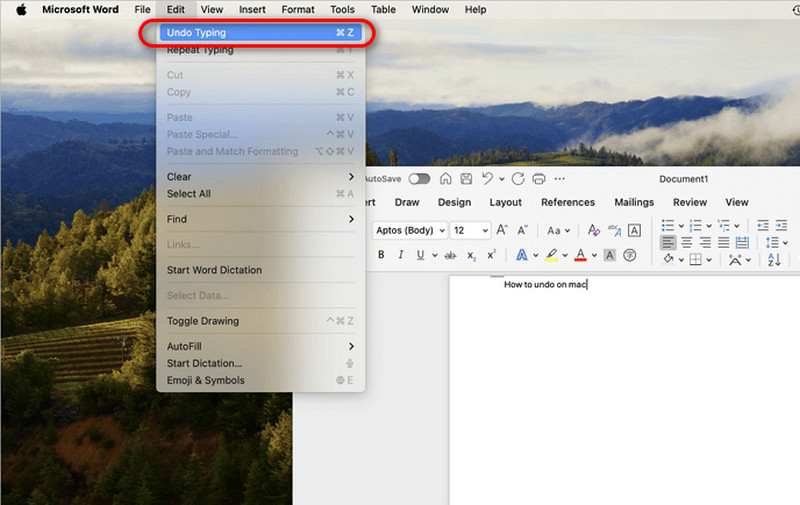Click the Save floppy disk icon
Viewport: 800px width, 505px height.
pos(465,179)
